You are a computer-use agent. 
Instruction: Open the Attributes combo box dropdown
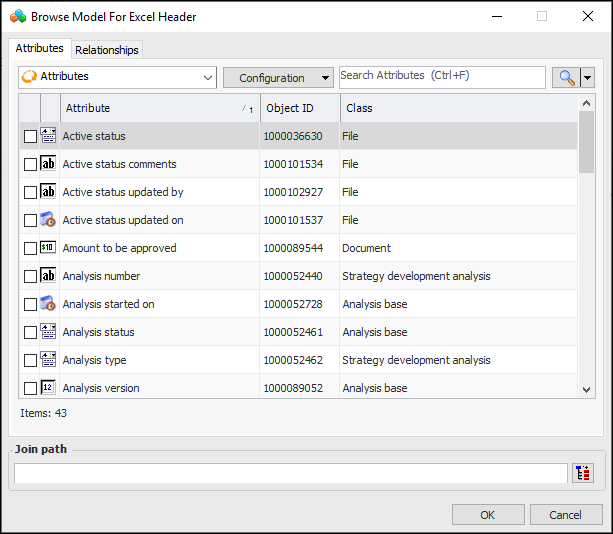point(207,77)
